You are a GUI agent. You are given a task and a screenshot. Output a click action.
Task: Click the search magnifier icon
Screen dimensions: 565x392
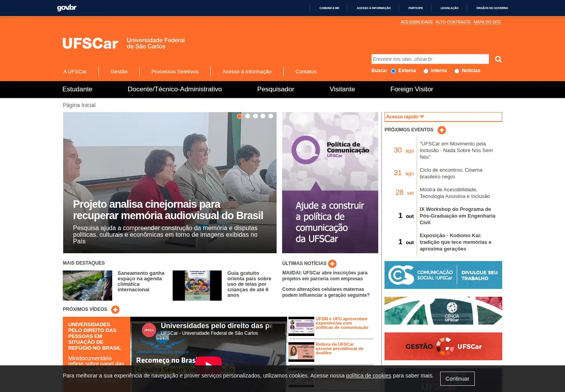(498, 59)
